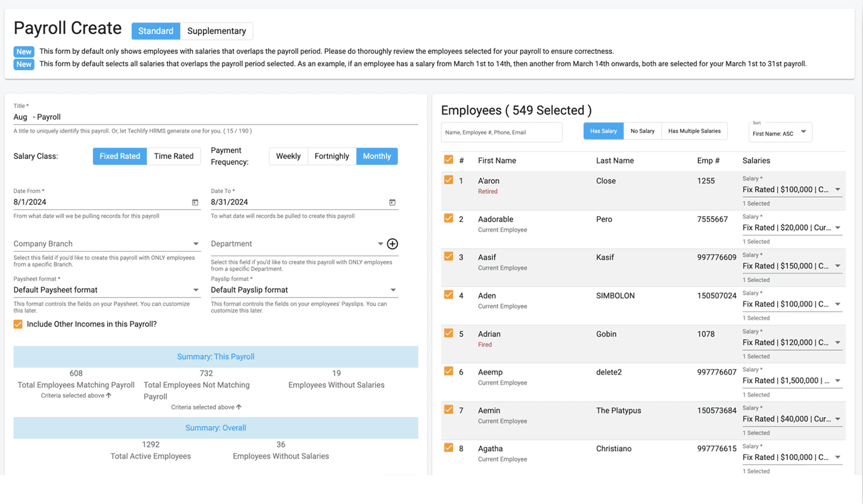Image resolution: width=863 pixels, height=504 pixels.
Task: Uncheck Include Other Incomes in this Payroll
Action: (18, 324)
